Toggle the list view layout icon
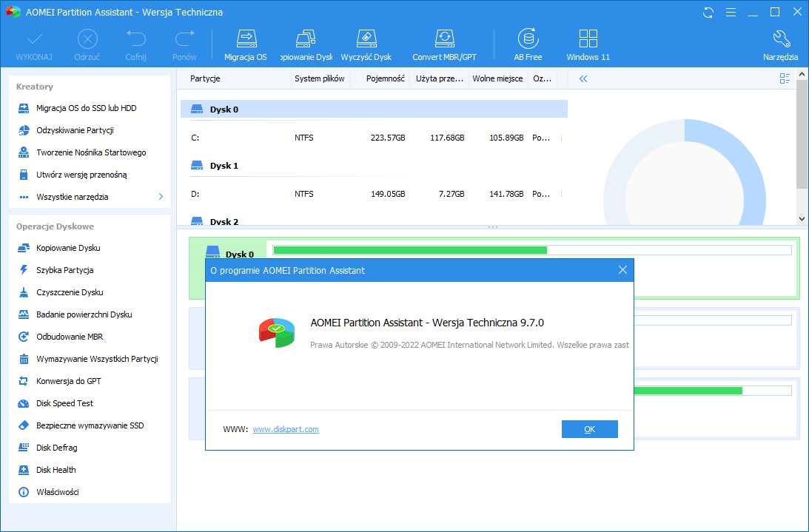 [785, 78]
